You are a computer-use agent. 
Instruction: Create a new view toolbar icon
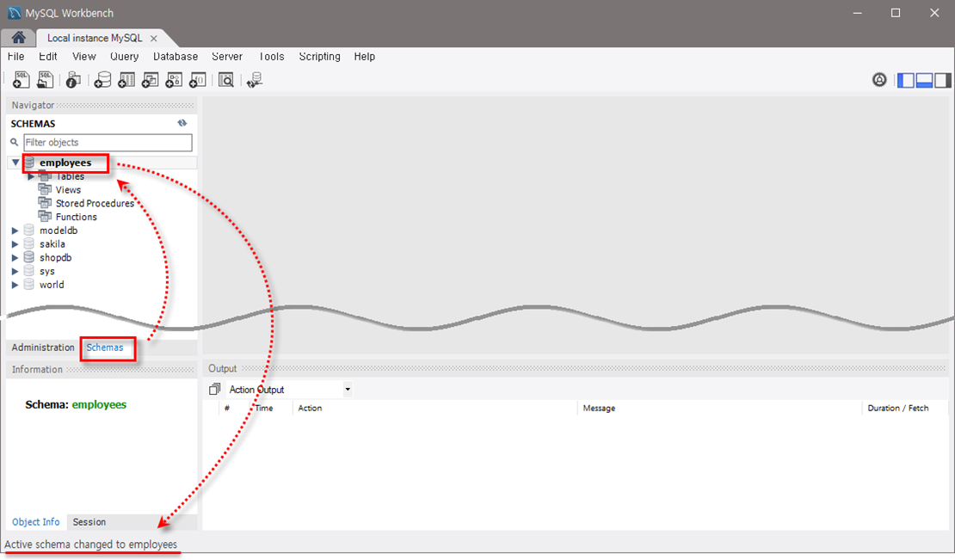150,80
